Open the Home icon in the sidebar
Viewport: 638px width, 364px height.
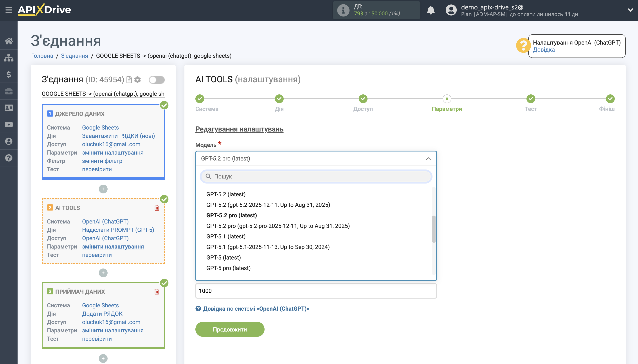coord(9,41)
